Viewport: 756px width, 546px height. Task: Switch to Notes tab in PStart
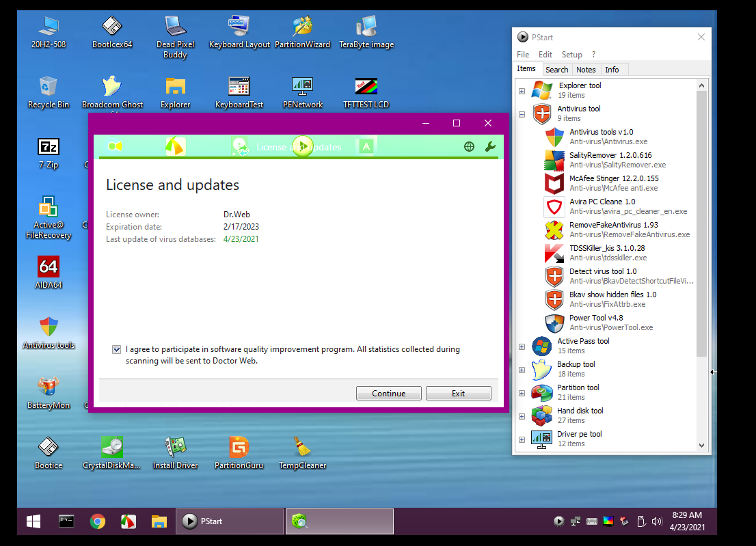[586, 70]
